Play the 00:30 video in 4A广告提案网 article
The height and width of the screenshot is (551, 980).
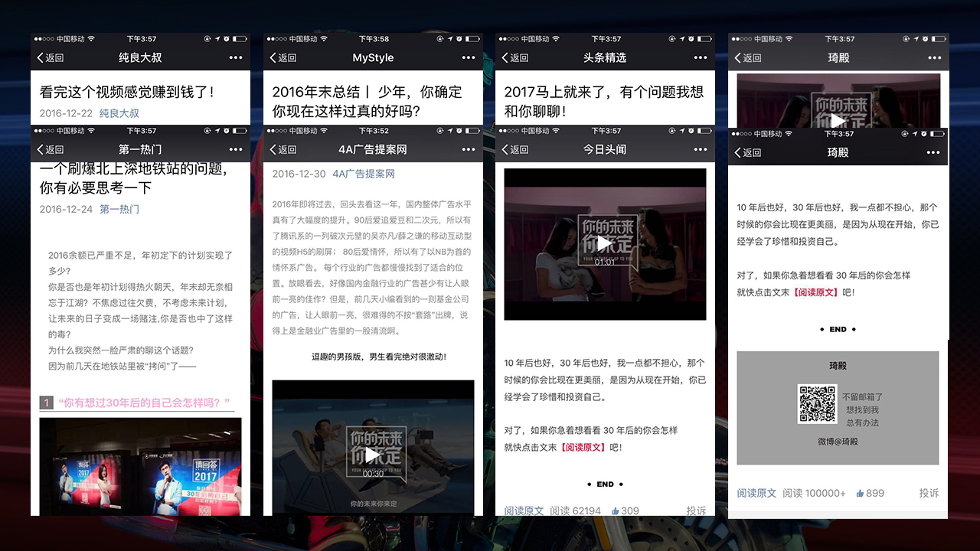tap(372, 455)
